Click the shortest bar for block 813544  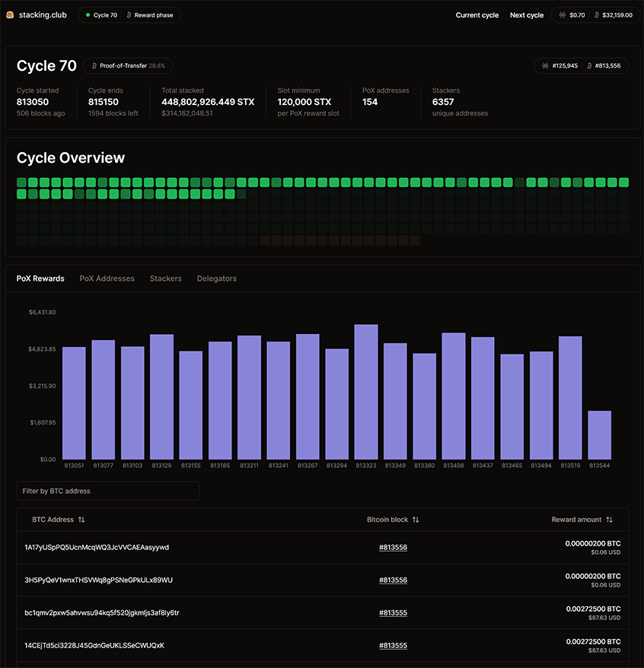click(x=599, y=435)
